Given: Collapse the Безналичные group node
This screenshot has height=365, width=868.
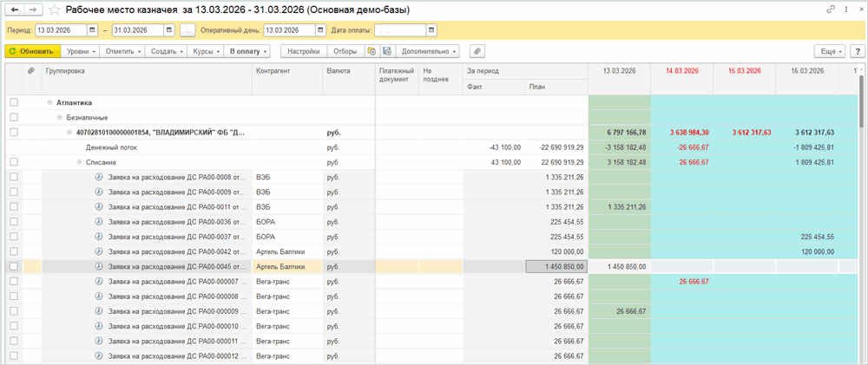Looking at the screenshot, I should click(x=60, y=117).
